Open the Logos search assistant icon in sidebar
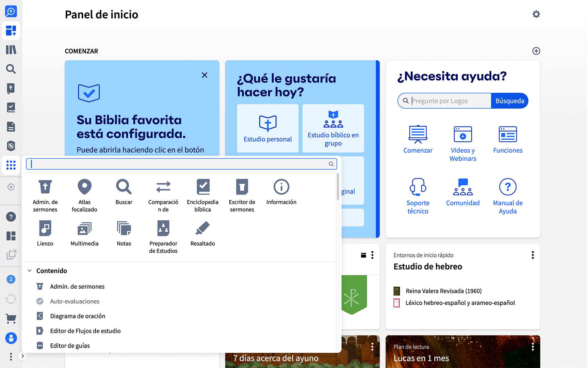 pos(11,12)
